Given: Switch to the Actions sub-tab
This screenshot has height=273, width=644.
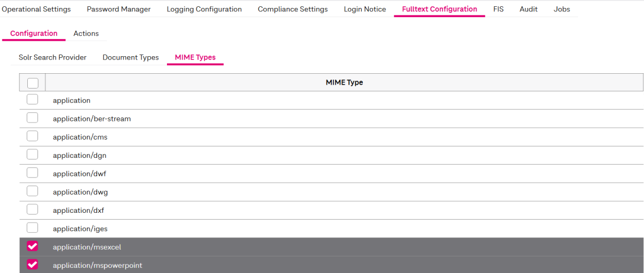Looking at the screenshot, I should point(86,33).
